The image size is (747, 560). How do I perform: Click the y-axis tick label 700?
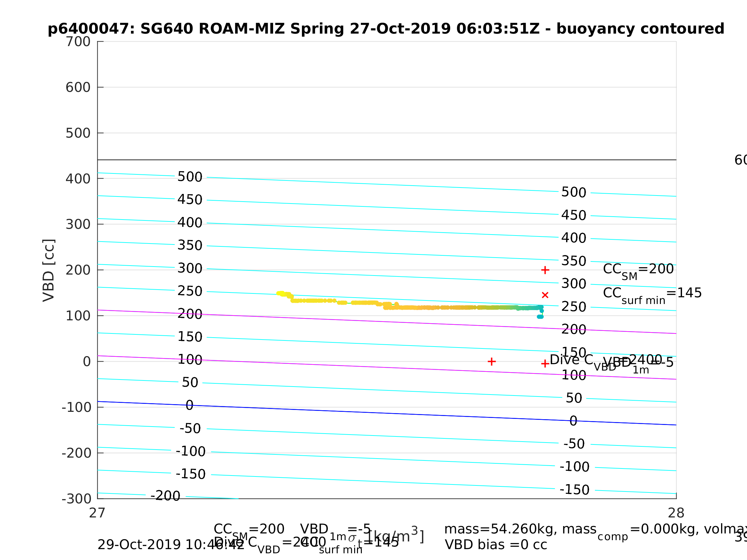(x=78, y=42)
